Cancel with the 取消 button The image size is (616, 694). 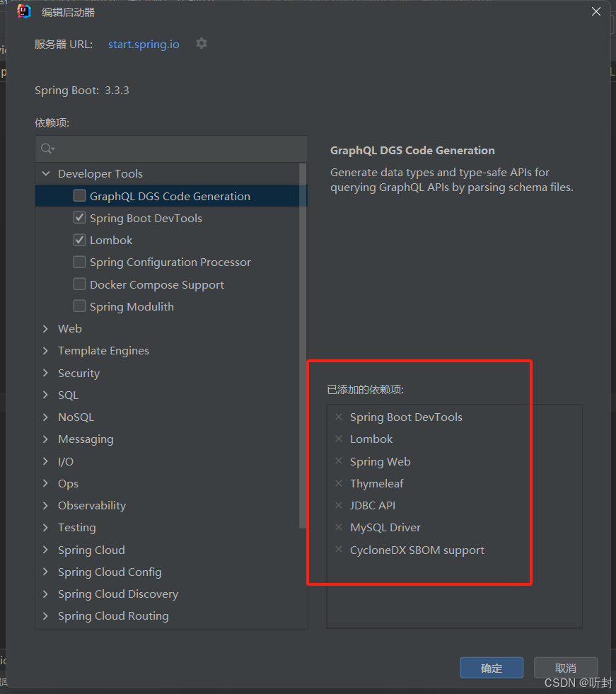click(x=566, y=668)
